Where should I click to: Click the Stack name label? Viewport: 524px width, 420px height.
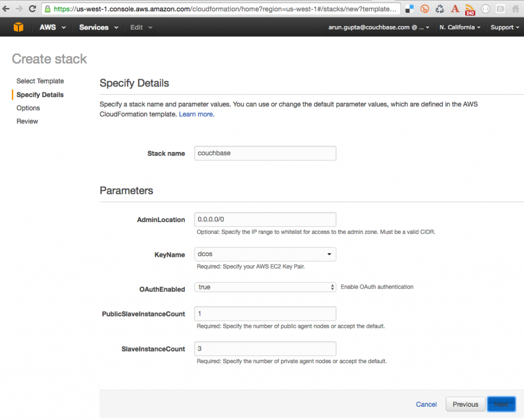(166, 153)
